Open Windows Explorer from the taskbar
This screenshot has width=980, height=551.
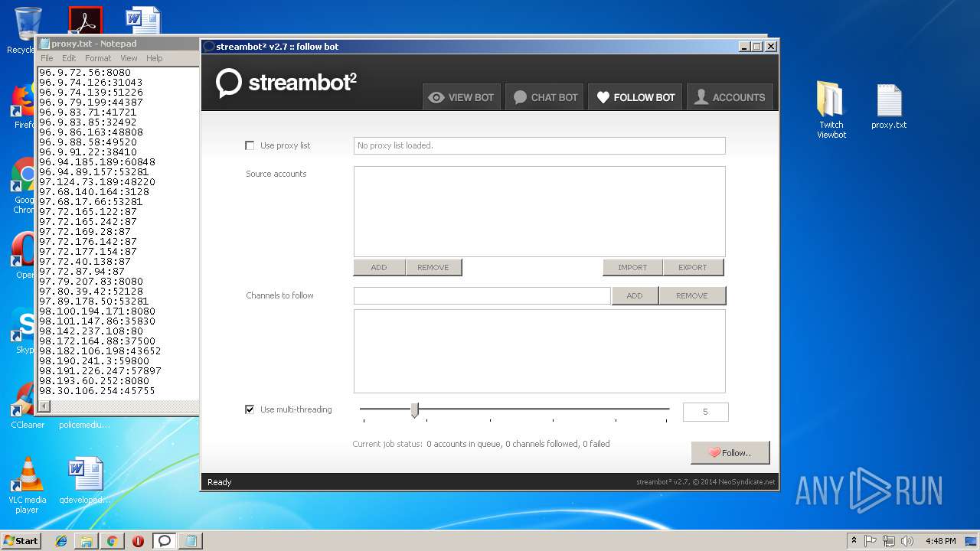tap(87, 541)
